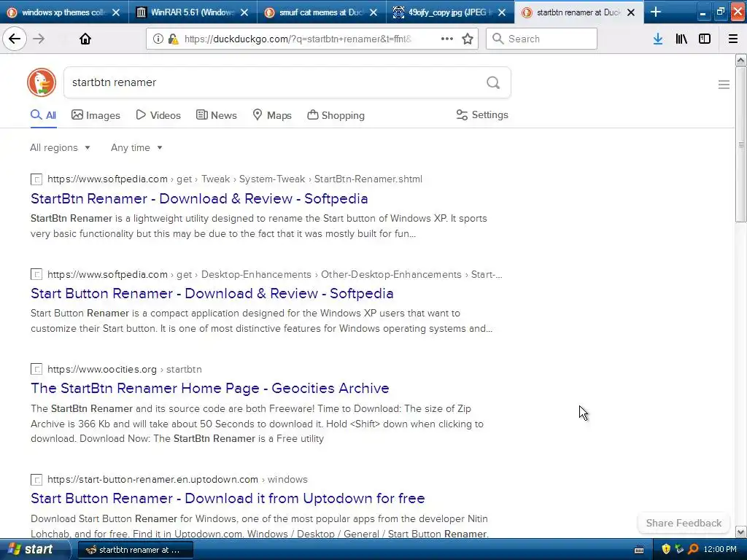Submit search with magnifier in DuckDuckGo box

tap(493, 82)
